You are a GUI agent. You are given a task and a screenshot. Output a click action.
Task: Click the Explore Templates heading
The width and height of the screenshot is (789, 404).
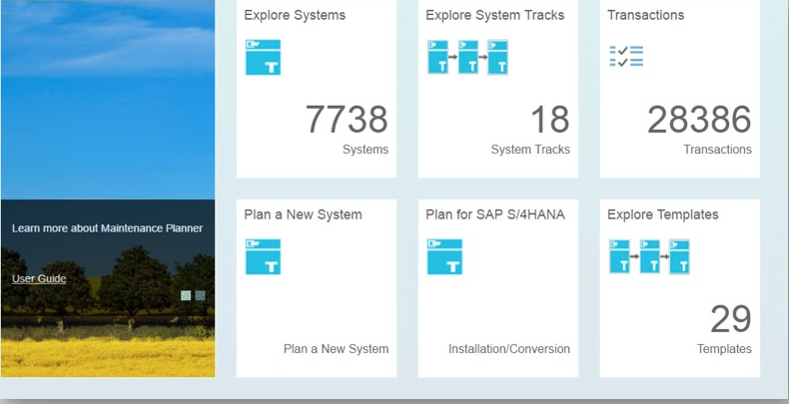point(663,214)
